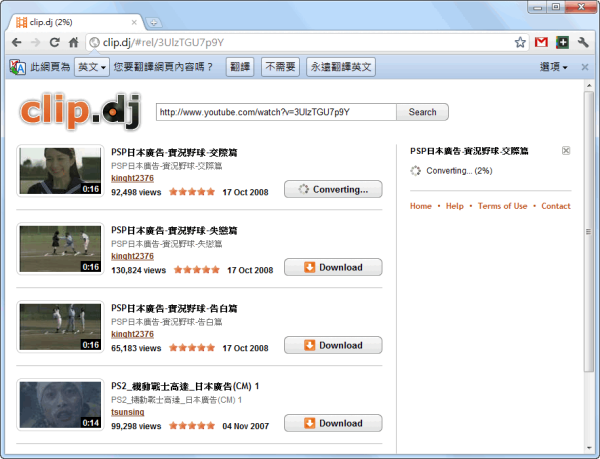The height and width of the screenshot is (459, 600).
Task: Click the star rating for 失戀篇
Action: point(197,270)
